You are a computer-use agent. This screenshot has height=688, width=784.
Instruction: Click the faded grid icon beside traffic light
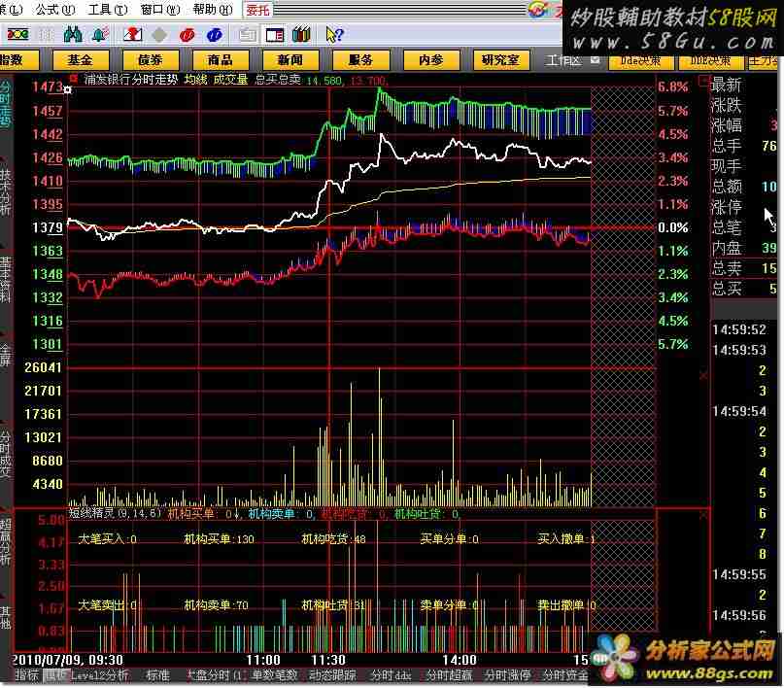(46, 35)
